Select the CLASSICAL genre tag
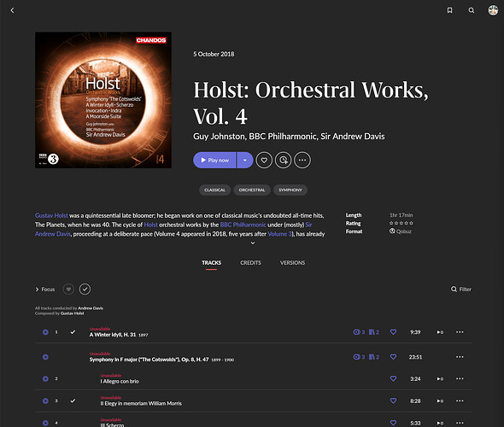Viewport: 504px width, 427px height. [x=214, y=190]
